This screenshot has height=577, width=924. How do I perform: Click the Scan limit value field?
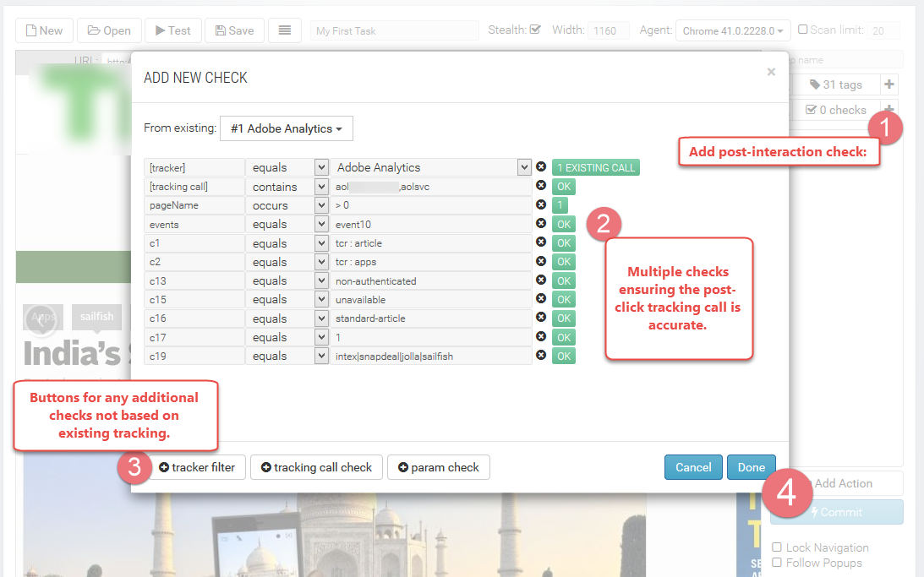pyautogui.click(x=883, y=30)
